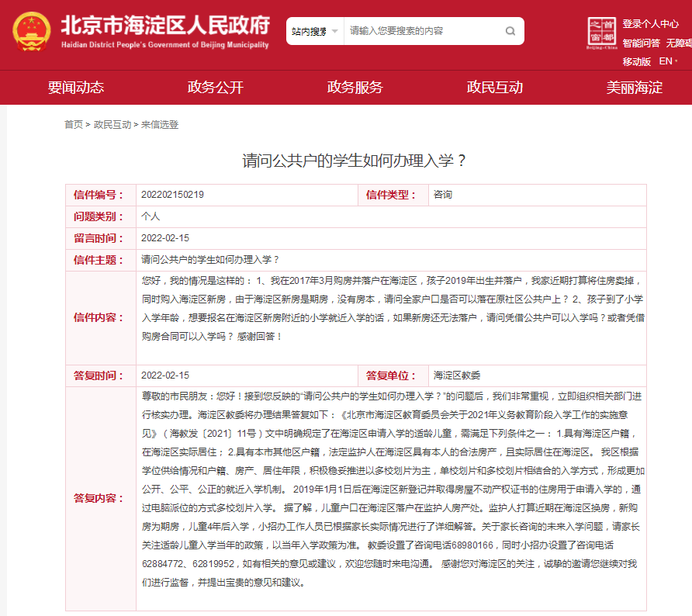
Task: Go to 政务服务 section
Action: click(x=355, y=88)
